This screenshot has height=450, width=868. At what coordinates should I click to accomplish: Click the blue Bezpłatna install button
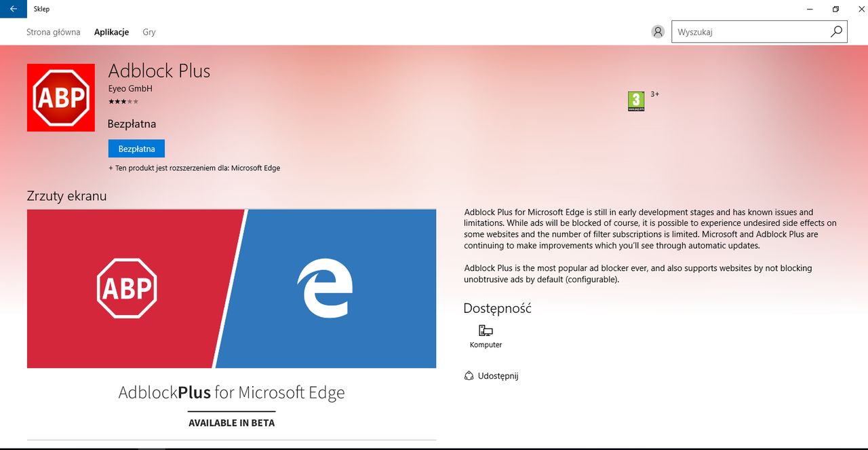pos(136,149)
